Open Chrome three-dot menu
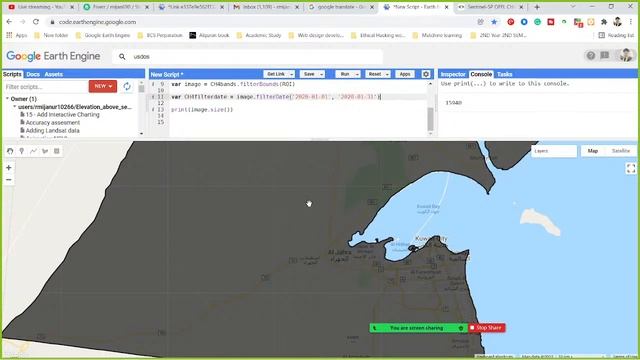 pos(631,22)
